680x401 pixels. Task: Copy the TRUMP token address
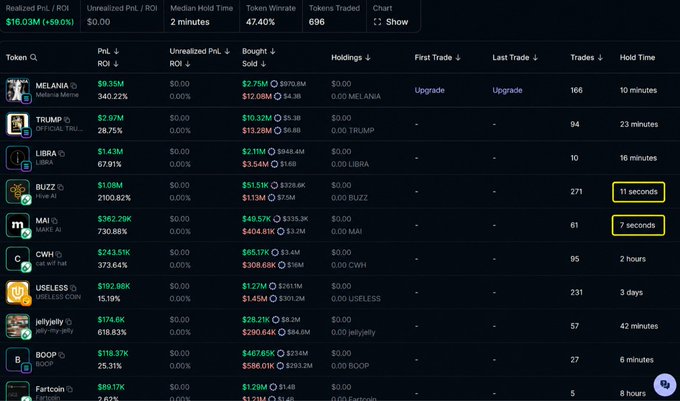67,120
